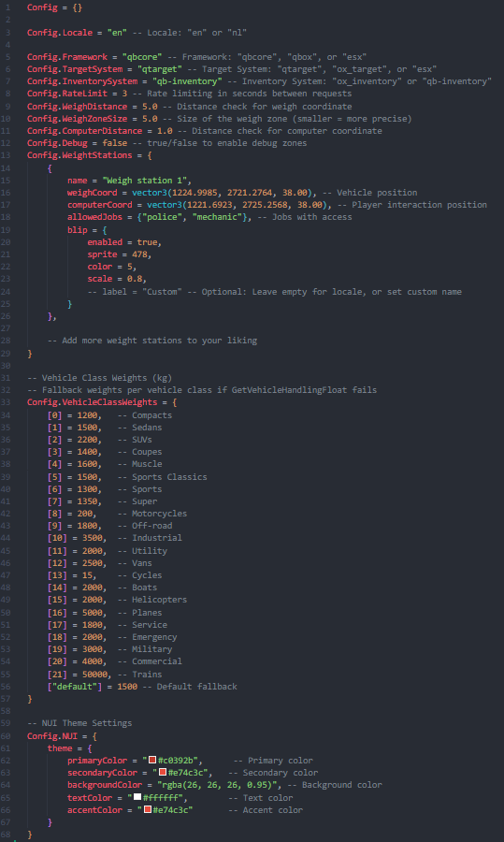Click line number 33 in the gutter
504x842 pixels.
[7, 402]
